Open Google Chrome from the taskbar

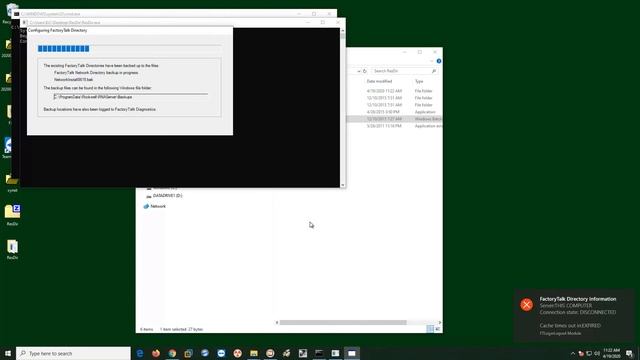[172, 353]
